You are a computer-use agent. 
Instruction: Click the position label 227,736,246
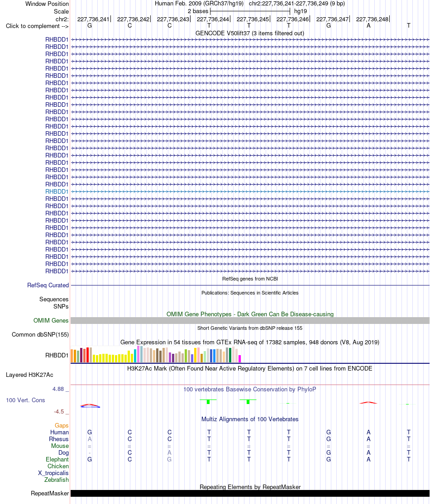293,19
